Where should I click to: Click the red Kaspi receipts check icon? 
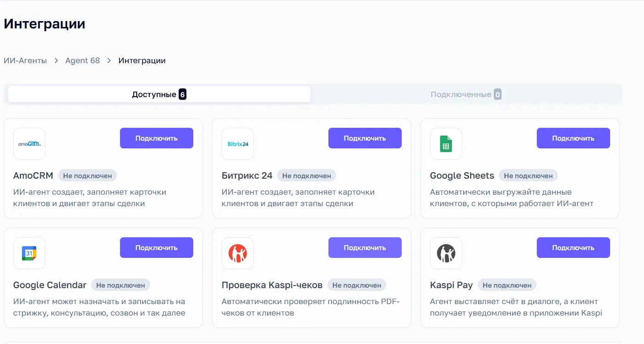click(x=238, y=253)
